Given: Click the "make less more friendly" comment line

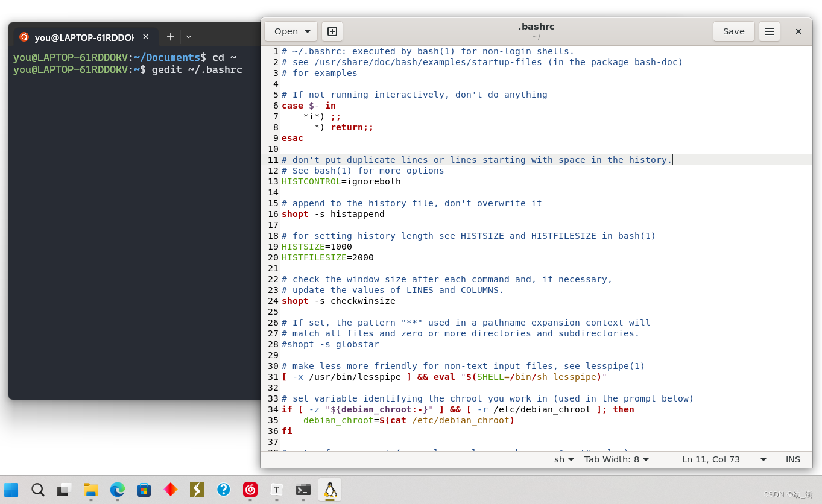Looking at the screenshot, I should click(463, 366).
